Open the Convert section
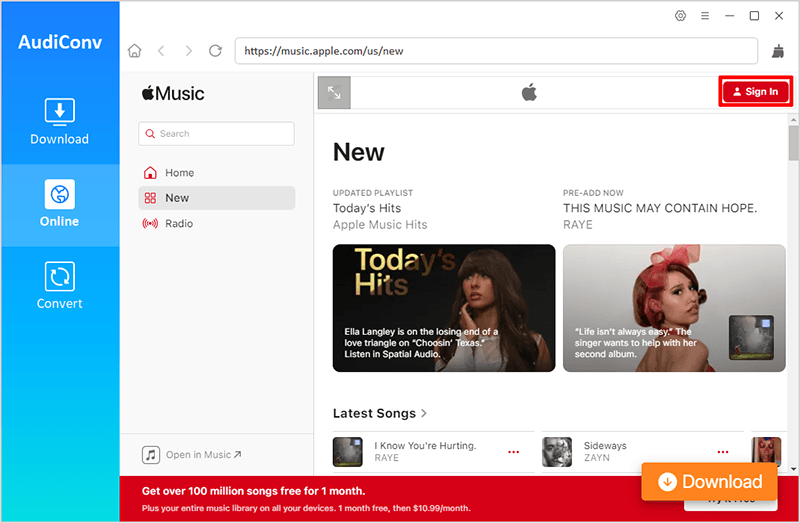 point(59,286)
